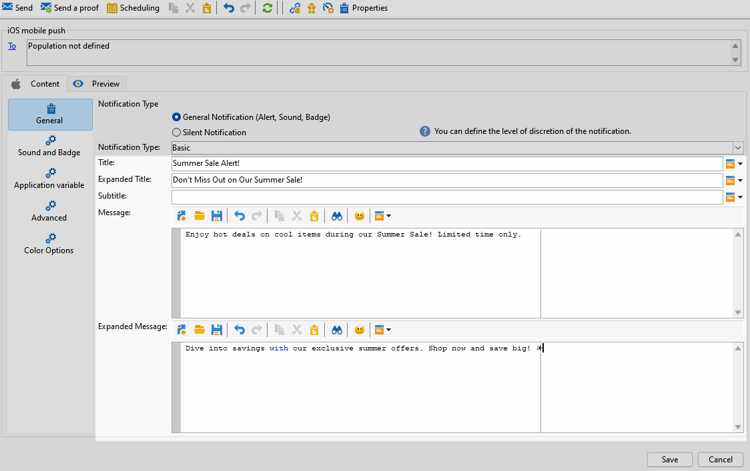Click Expanded Message copy icon
This screenshot has width=750, height=471.
coord(280,330)
